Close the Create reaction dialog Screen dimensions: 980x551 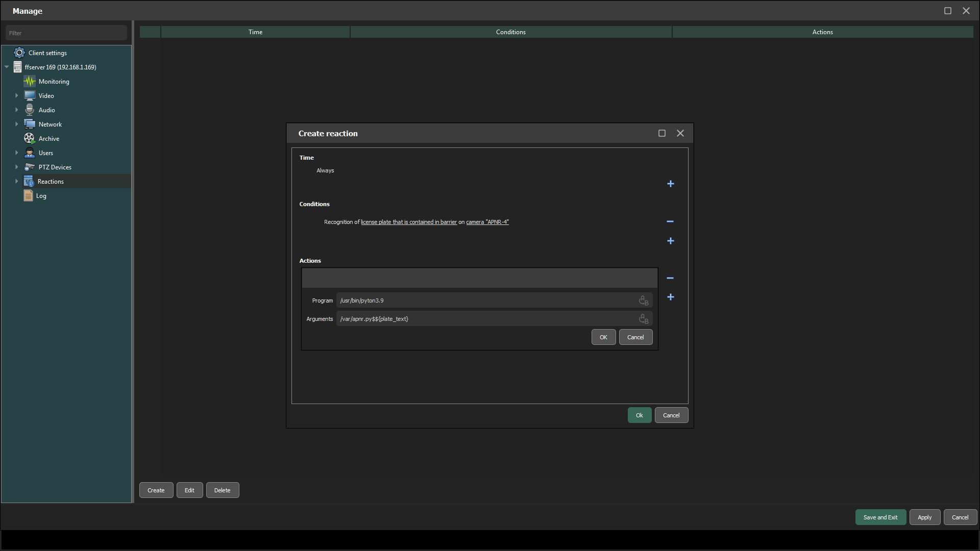680,133
